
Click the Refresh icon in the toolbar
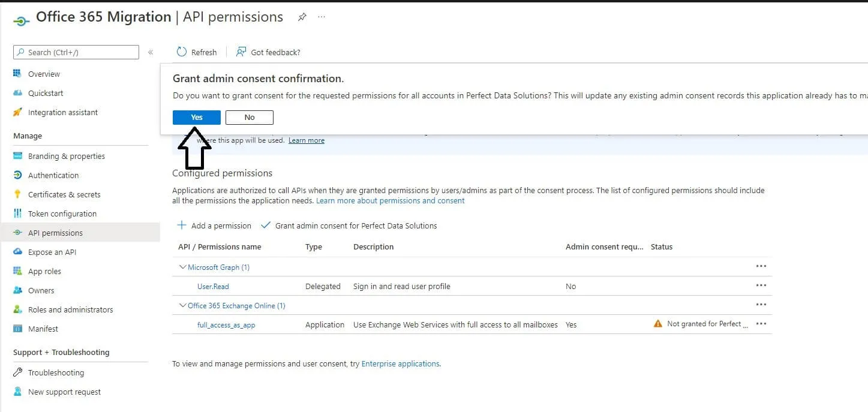pyautogui.click(x=182, y=52)
